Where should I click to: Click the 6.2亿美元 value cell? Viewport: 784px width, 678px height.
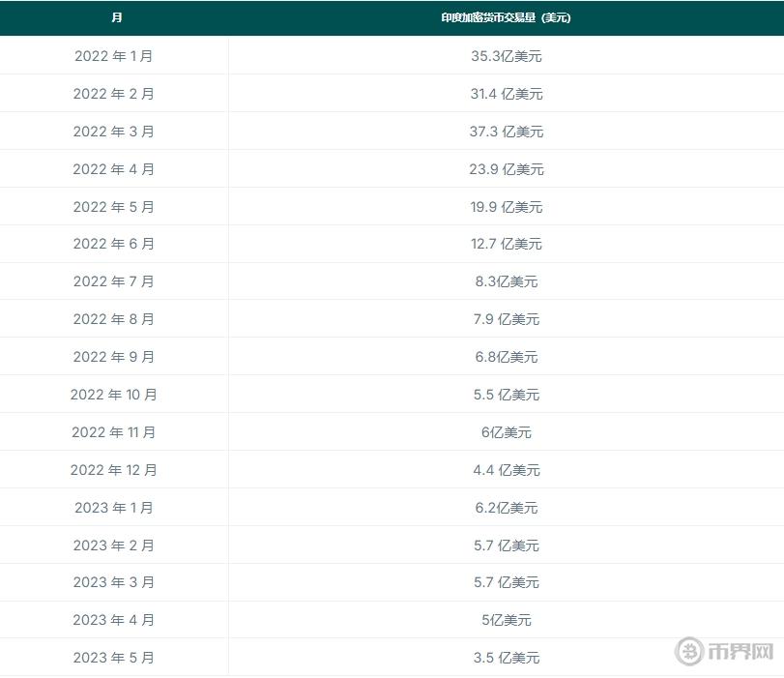pyautogui.click(x=507, y=508)
